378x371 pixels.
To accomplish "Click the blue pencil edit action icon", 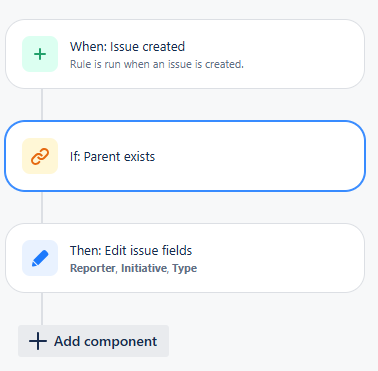I will tap(40, 258).
